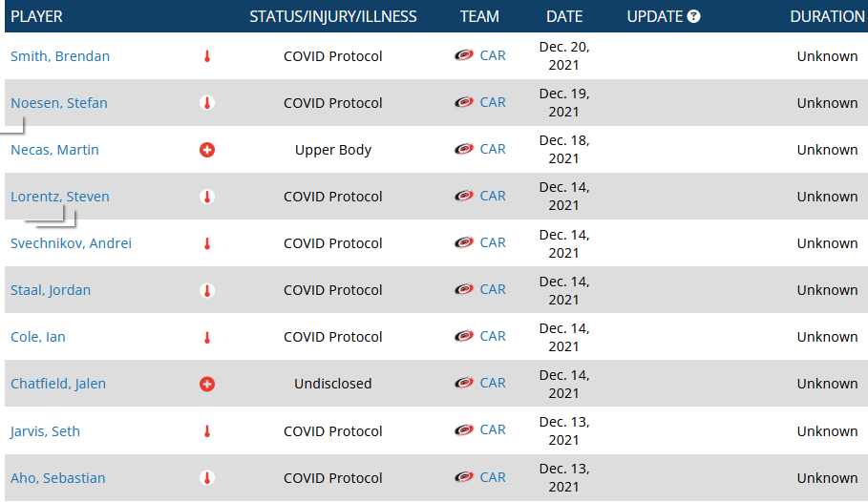Click Hurricanes logo in Svechnikov row
The width and height of the screenshot is (868, 502).
click(x=464, y=242)
